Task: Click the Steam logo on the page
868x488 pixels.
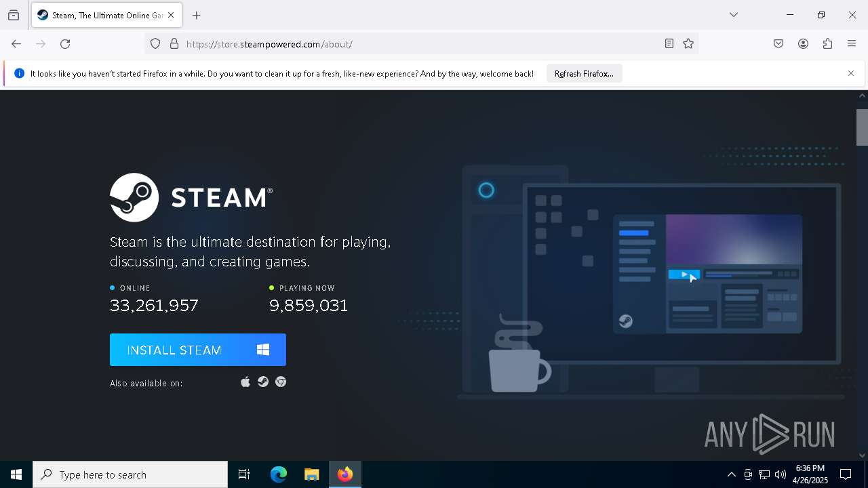Action: coord(191,197)
